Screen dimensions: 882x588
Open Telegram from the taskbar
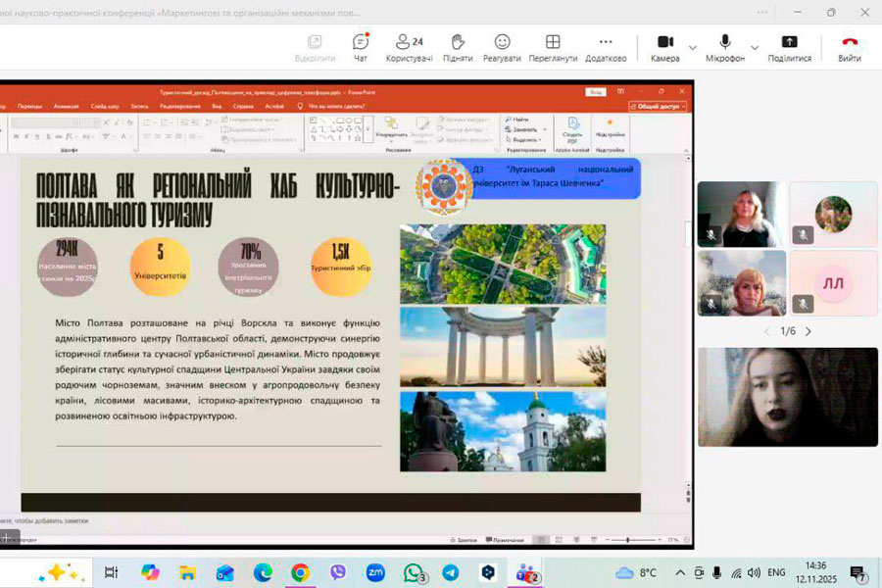pyautogui.click(x=450, y=572)
